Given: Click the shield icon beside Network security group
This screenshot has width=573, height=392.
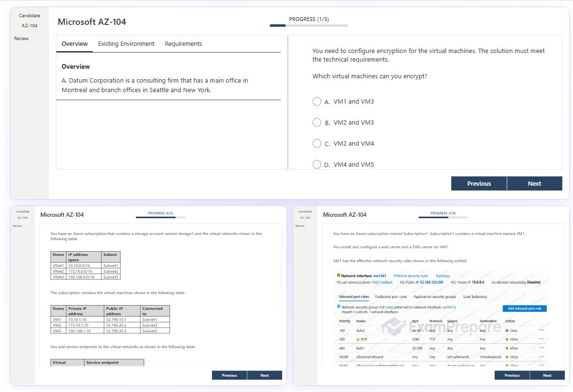Looking at the screenshot, I should point(339,307).
